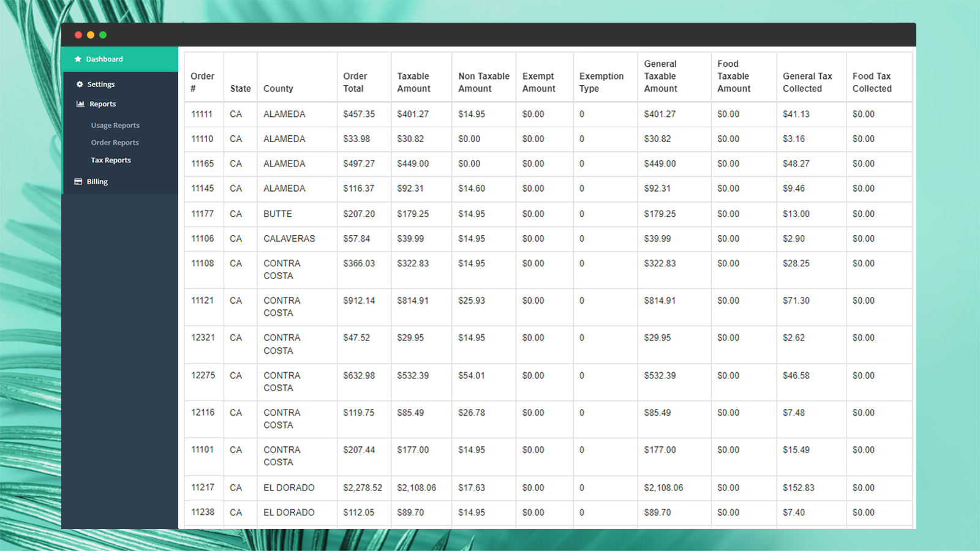
Task: Click general tax collected $71.30
Action: (x=796, y=301)
